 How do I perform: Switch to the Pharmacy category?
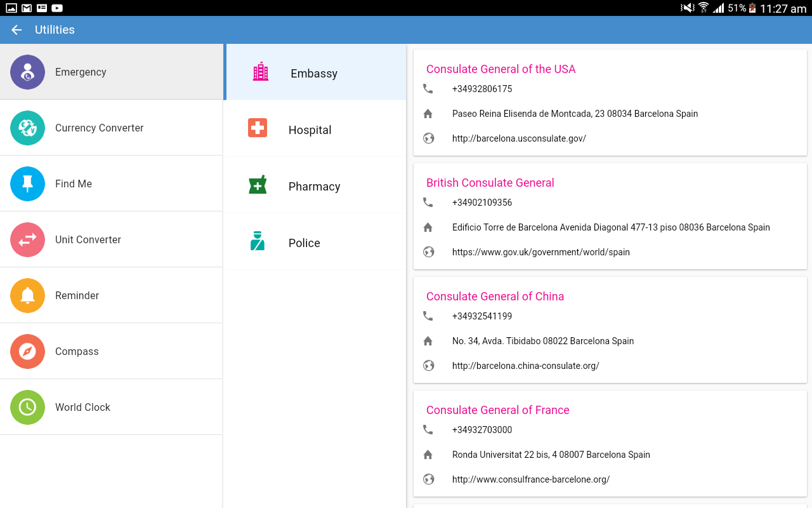(x=315, y=185)
